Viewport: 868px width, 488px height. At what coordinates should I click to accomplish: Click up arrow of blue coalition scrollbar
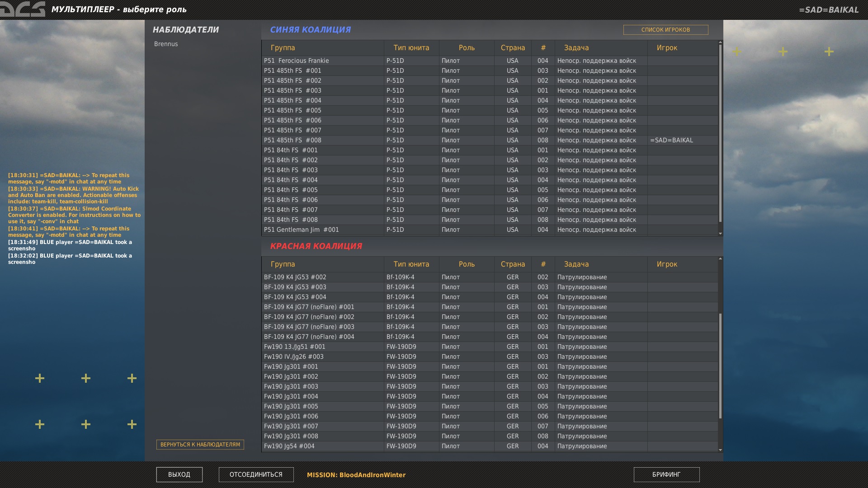point(720,42)
